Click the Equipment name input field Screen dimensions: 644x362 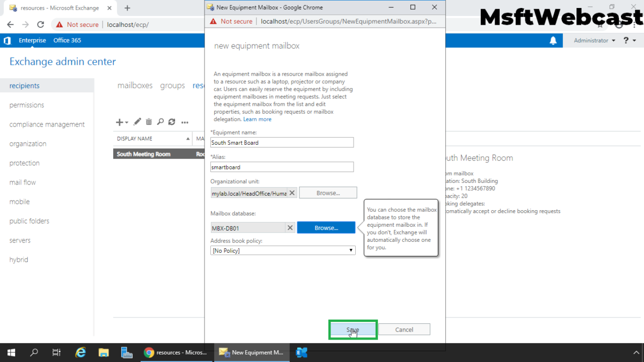pyautogui.click(x=282, y=142)
